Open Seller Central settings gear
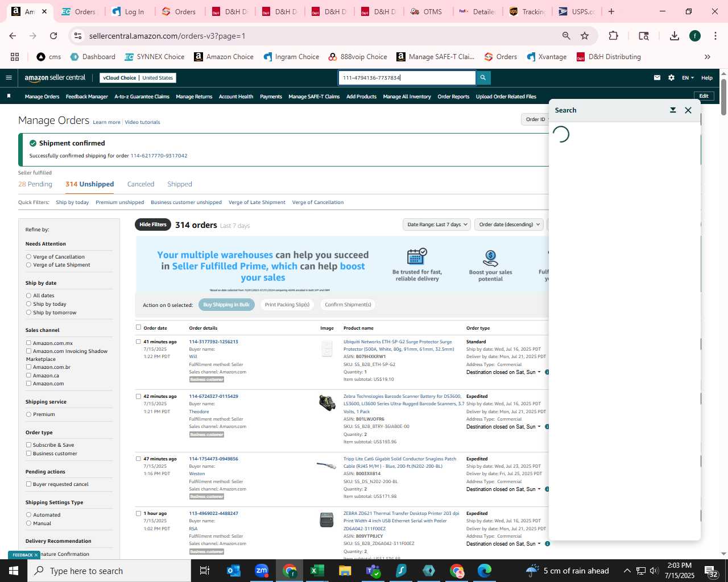 tap(671, 78)
